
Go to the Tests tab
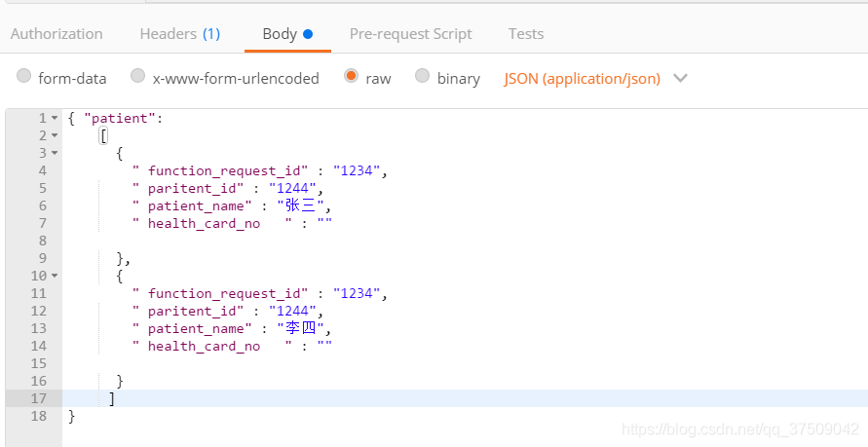coord(526,34)
